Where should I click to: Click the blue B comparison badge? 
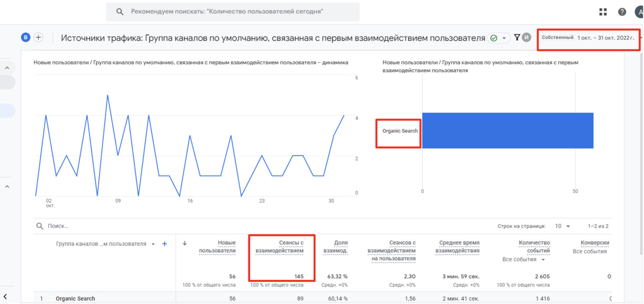click(x=26, y=37)
